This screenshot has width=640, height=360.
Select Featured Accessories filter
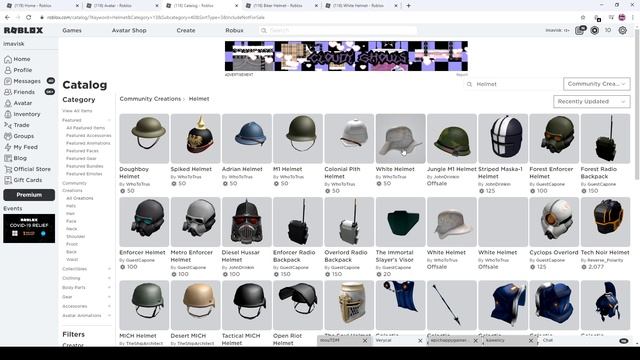pos(89,136)
